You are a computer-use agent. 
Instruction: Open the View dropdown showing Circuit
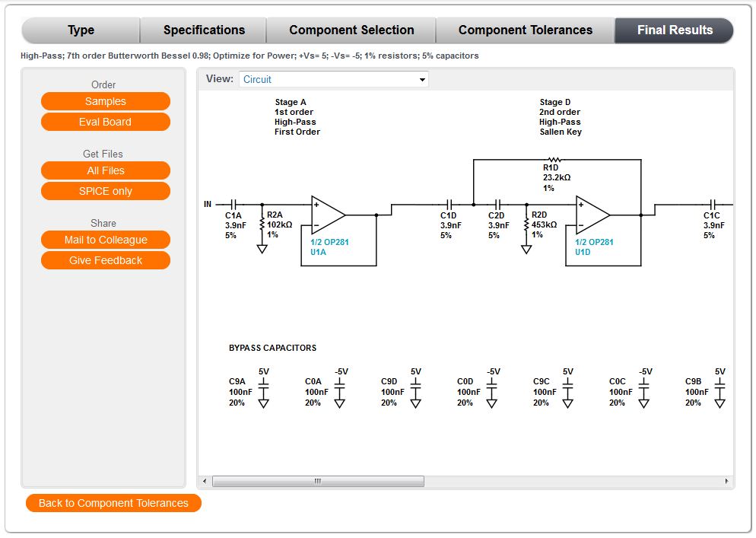pyautogui.click(x=333, y=79)
